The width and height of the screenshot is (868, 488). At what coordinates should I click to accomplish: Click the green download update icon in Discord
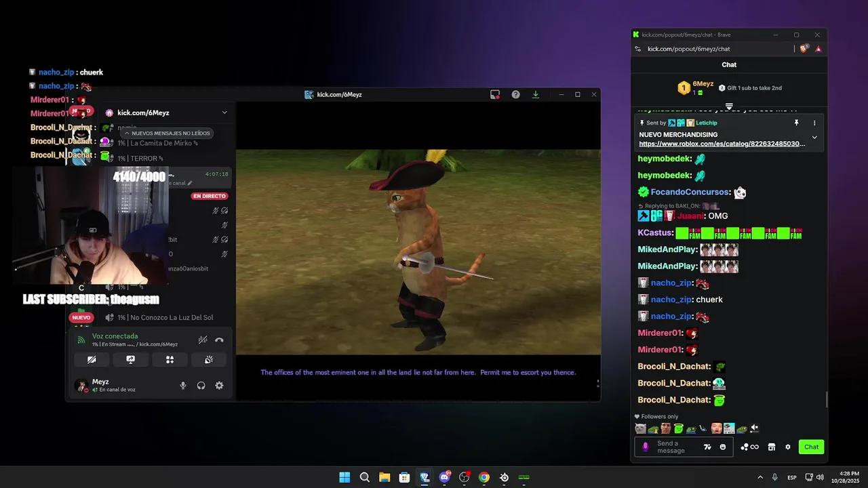536,94
